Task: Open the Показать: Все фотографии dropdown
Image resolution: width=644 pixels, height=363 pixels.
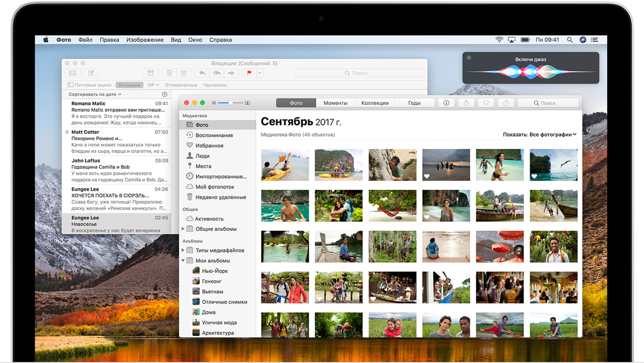Action: (539, 134)
